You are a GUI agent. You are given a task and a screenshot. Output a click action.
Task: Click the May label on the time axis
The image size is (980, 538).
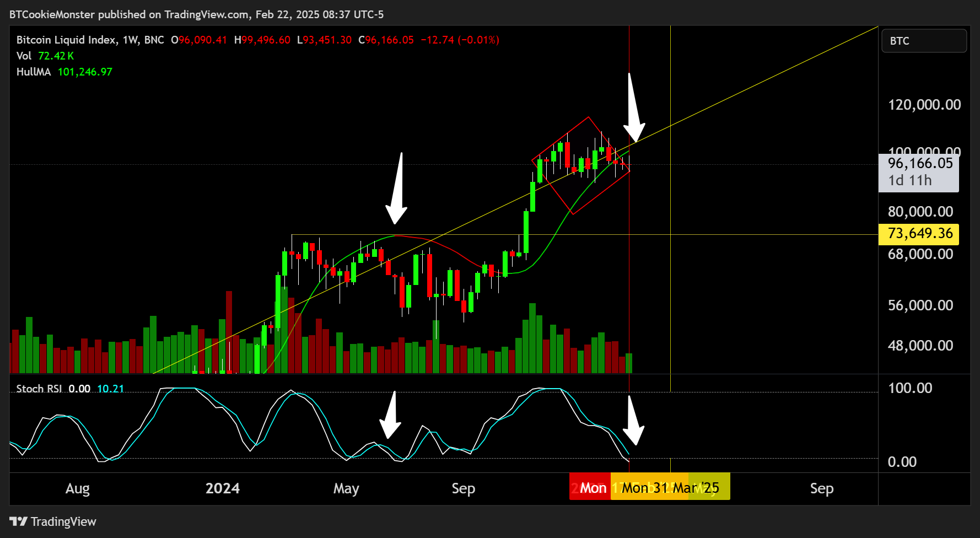(x=346, y=488)
